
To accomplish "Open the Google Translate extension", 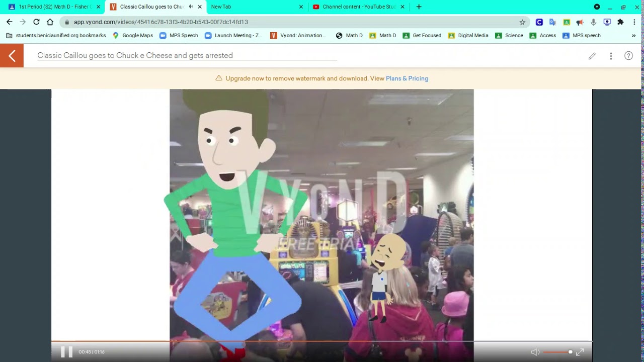I will [552, 22].
